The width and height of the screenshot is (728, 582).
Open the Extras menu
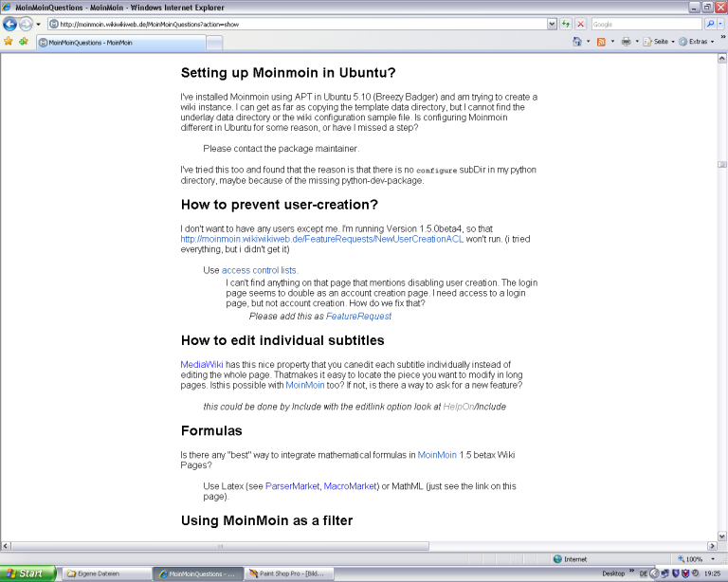click(697, 42)
